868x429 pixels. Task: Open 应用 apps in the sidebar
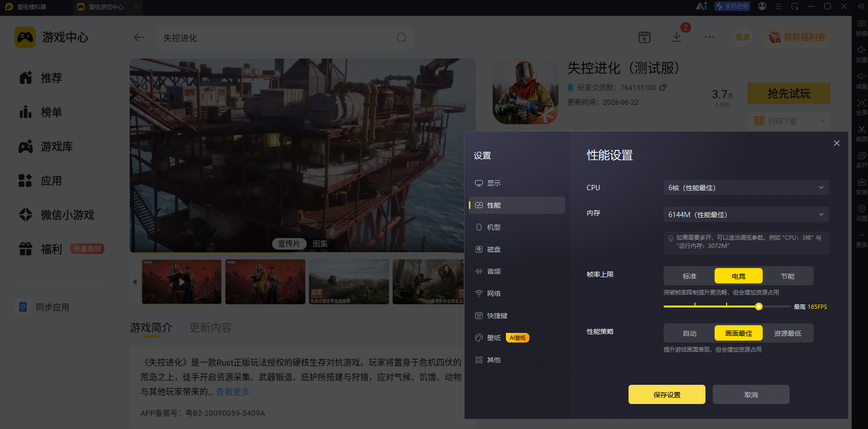click(41, 181)
